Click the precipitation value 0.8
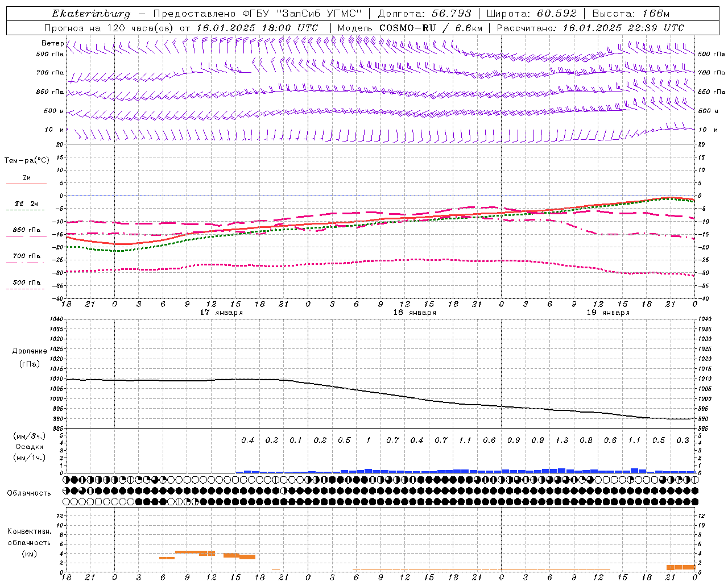Image resolution: width=728 pixels, height=582 pixels. tap(586, 440)
